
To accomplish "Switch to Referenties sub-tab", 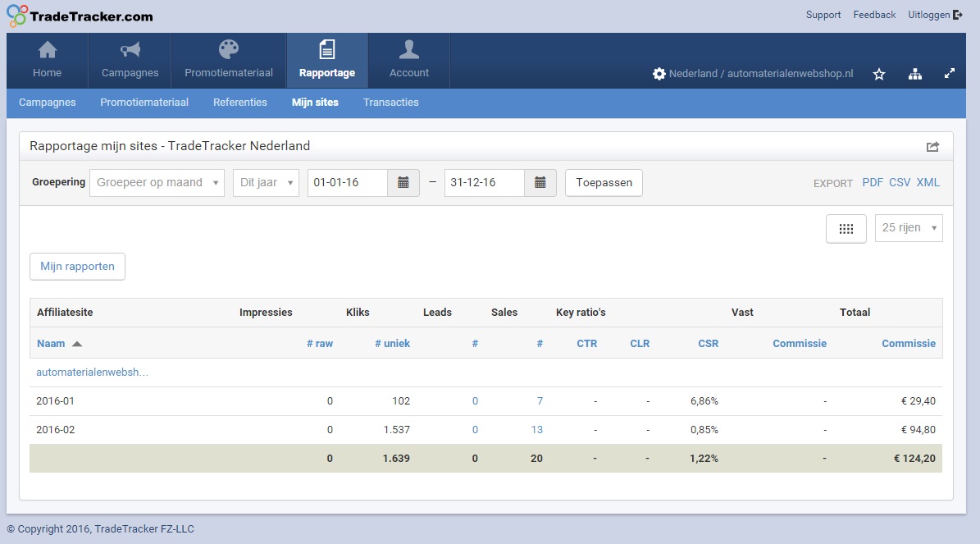I will tap(240, 103).
